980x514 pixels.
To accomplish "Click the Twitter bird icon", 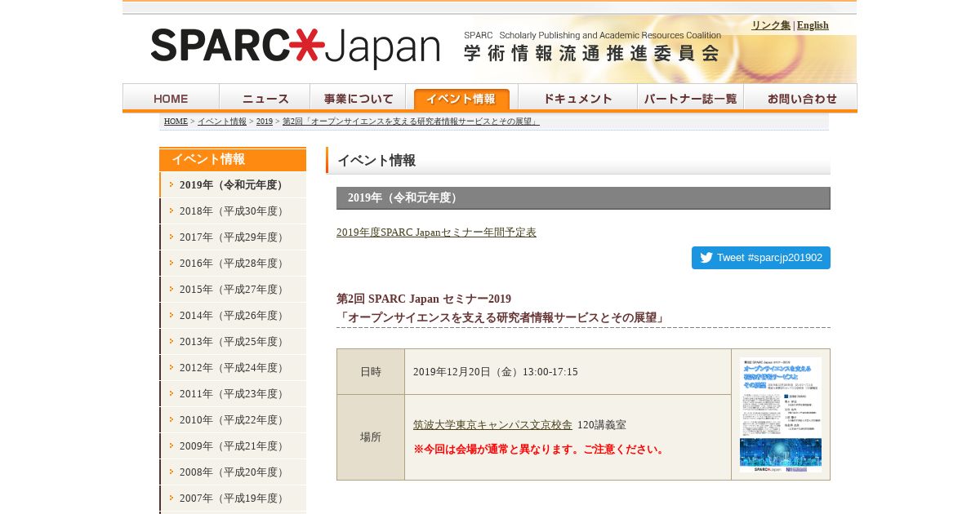I will tap(706, 258).
